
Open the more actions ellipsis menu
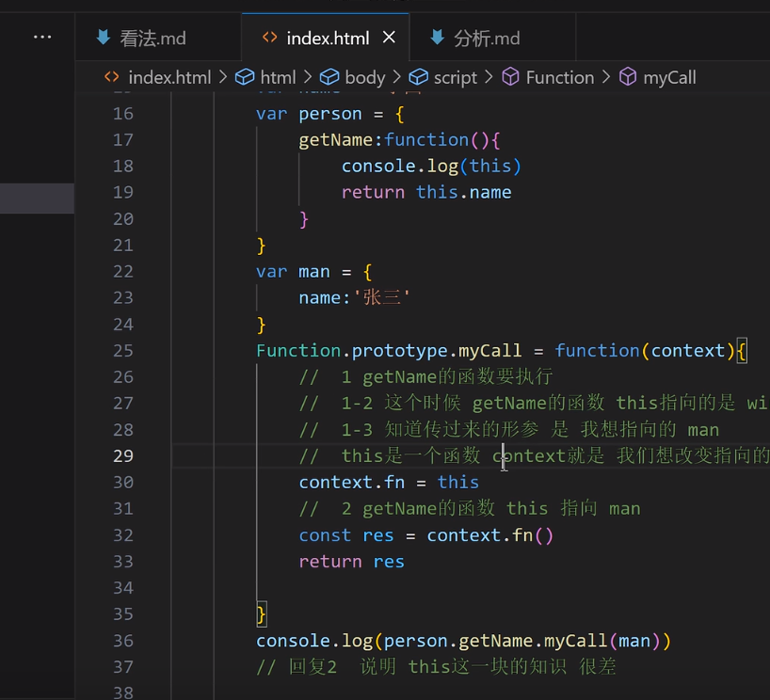pos(42,38)
